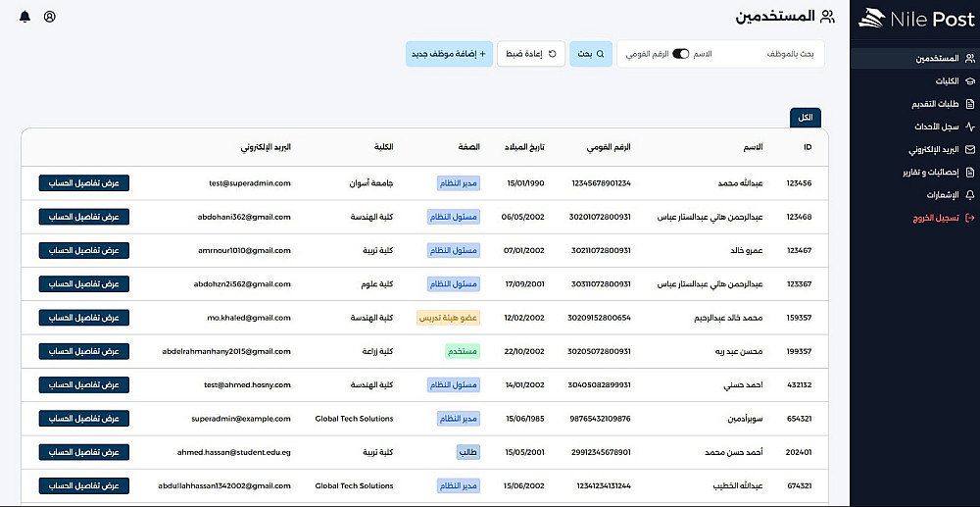View account details for user ID 123367
The image size is (980, 507).
[83, 283]
